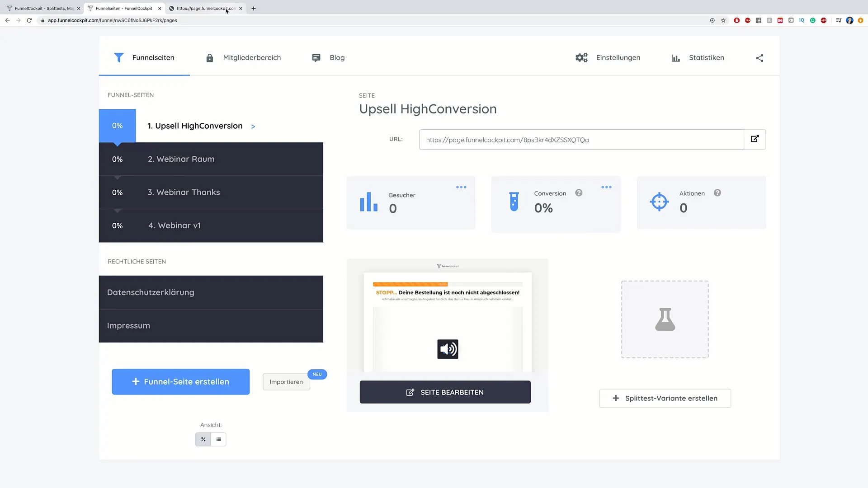Click the bar chart icon next to Statistiken
This screenshot has width=868, height=488.
pyautogui.click(x=675, y=58)
